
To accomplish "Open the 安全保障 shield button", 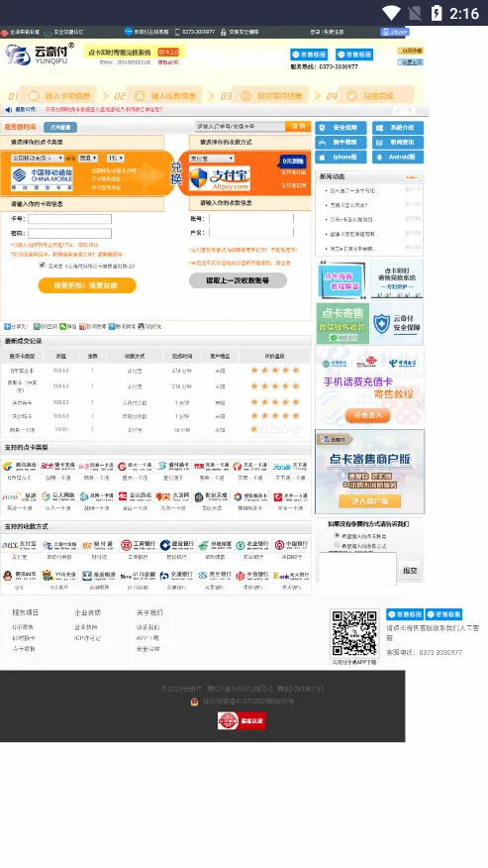I will point(341,127).
